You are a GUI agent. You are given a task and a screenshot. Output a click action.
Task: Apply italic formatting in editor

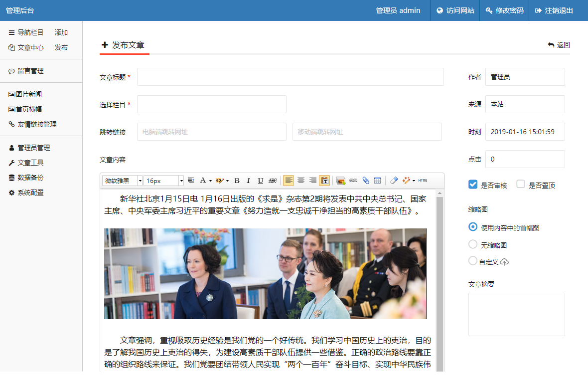coord(249,181)
